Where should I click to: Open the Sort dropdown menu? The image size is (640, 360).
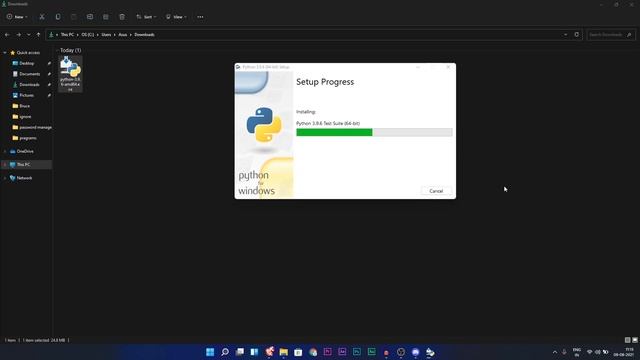point(146,17)
